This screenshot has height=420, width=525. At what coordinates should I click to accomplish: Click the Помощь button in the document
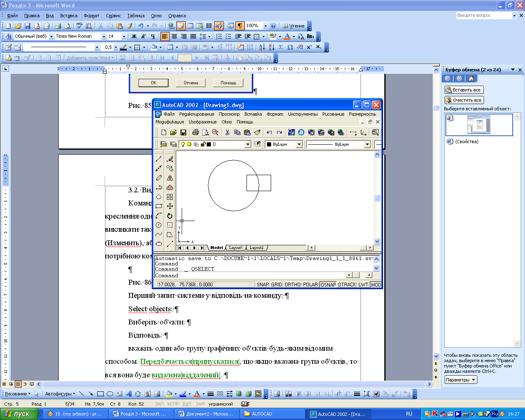pos(228,83)
